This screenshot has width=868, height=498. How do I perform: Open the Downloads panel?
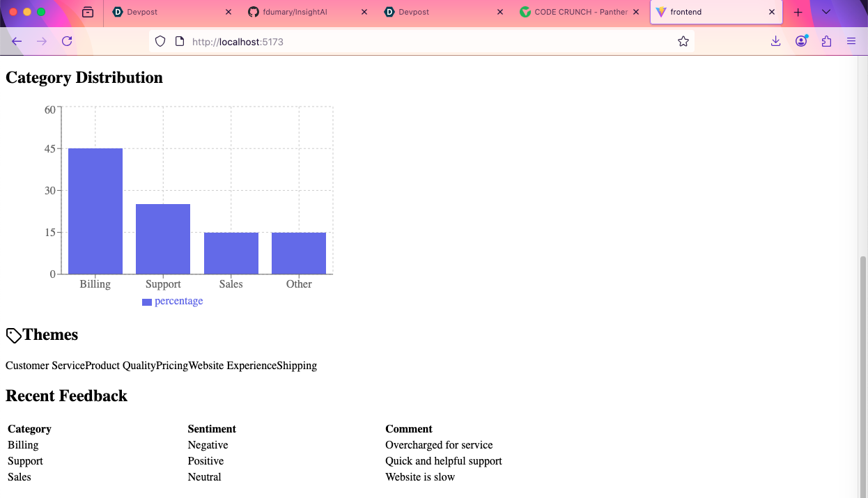click(775, 40)
